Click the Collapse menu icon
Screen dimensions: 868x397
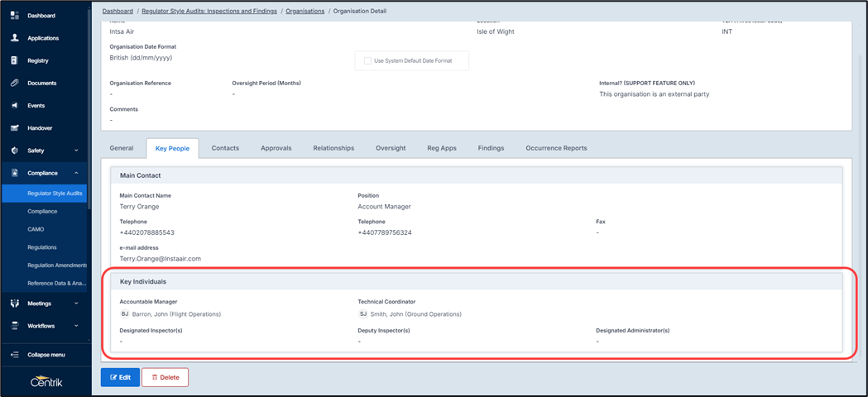pyautogui.click(x=14, y=355)
